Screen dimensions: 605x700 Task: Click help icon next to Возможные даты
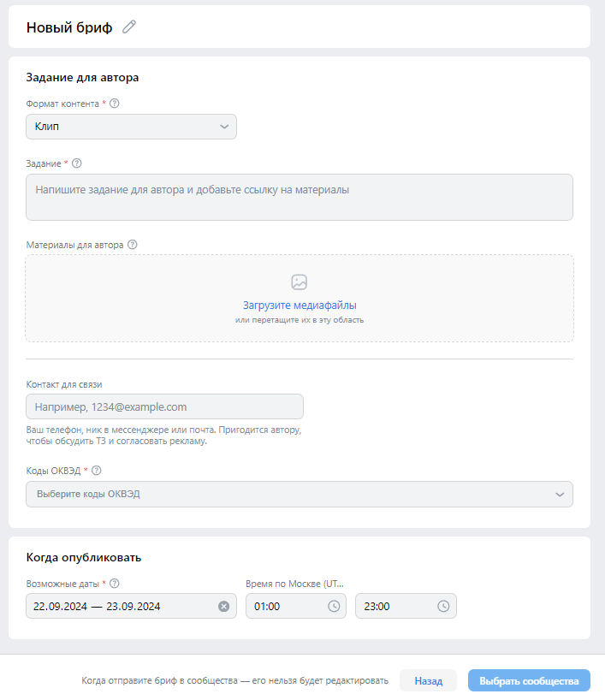click(115, 584)
